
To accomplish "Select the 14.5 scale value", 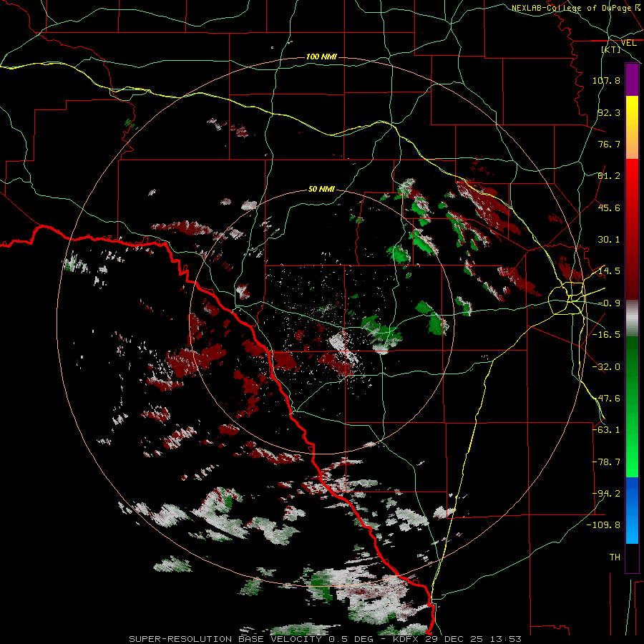I will (x=609, y=271).
